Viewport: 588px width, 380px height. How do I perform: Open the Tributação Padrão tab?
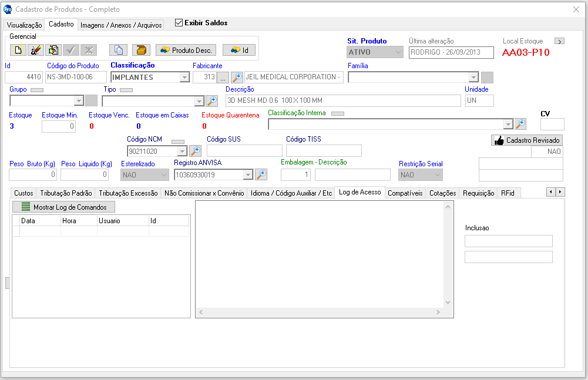(66, 193)
